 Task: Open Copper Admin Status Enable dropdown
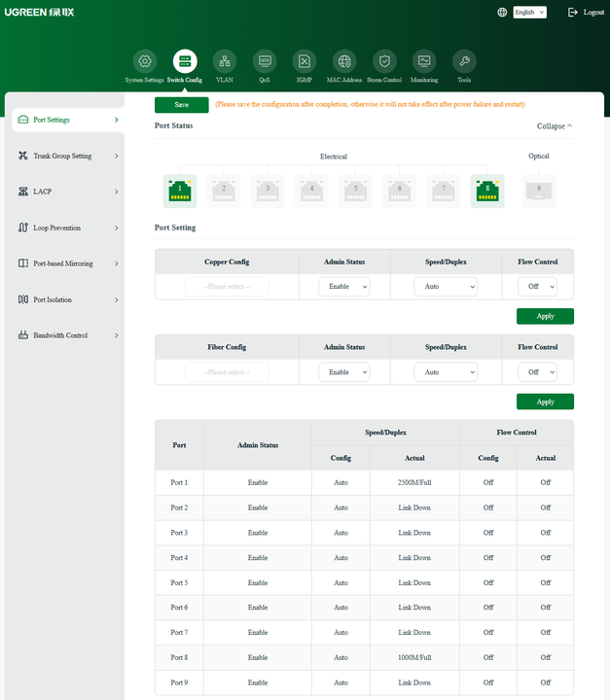(x=344, y=287)
